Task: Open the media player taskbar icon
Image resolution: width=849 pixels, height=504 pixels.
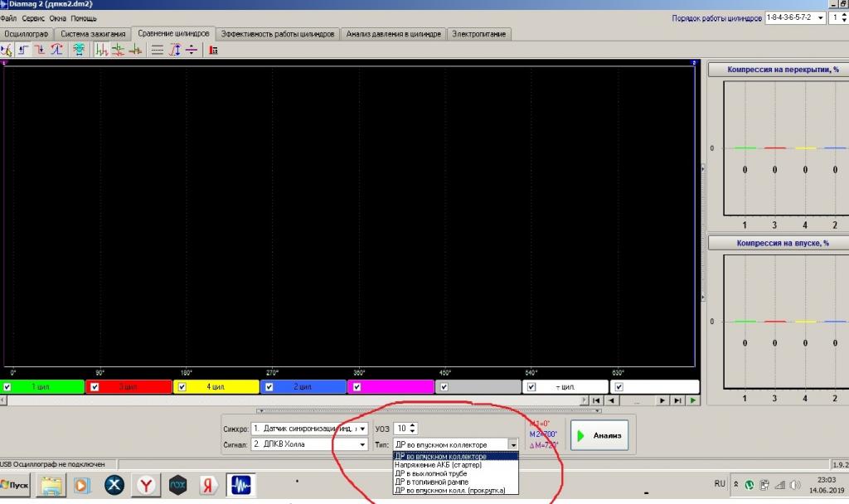Action: (x=82, y=485)
